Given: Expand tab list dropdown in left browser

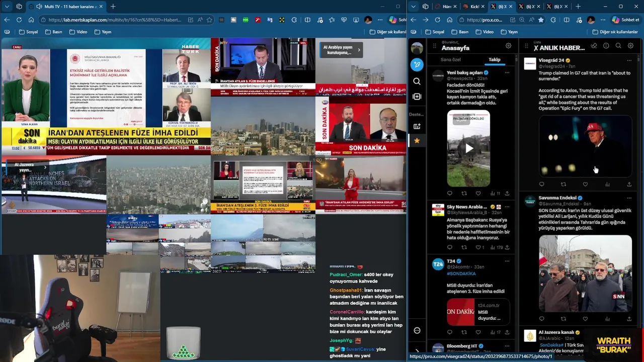Looking at the screenshot, I should pos(6,7).
